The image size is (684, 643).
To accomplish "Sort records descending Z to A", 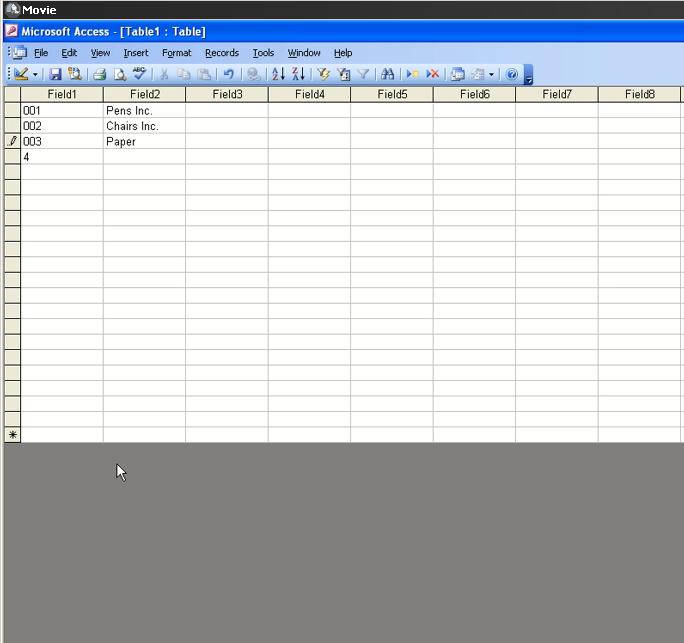I will [x=298, y=74].
